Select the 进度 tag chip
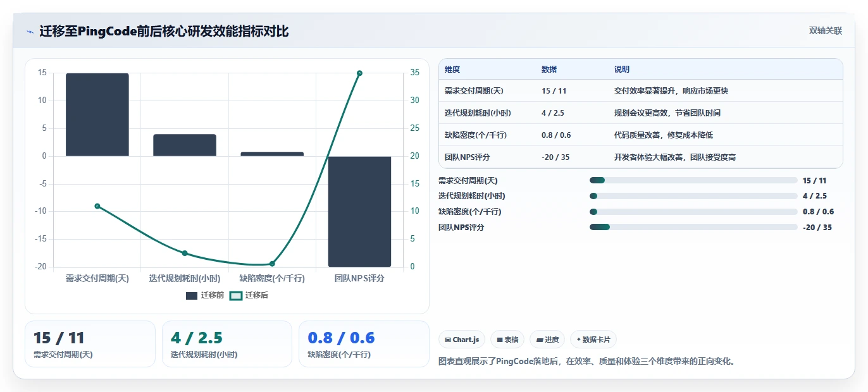This screenshot has width=868, height=392. [547, 340]
